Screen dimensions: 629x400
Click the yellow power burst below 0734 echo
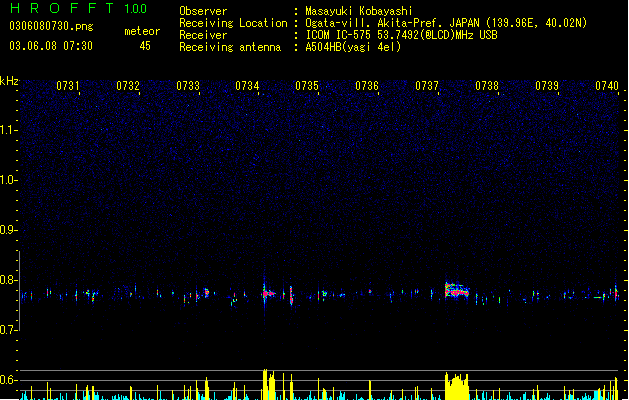pos(269,384)
